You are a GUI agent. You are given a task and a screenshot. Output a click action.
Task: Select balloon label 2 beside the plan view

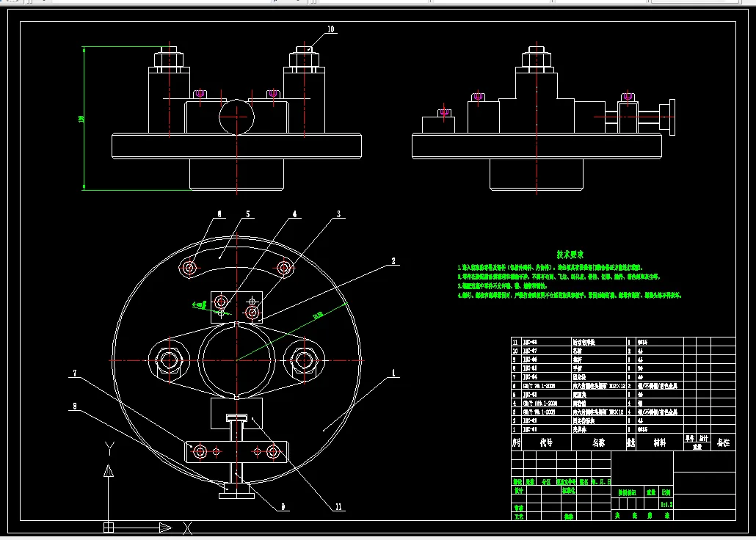[x=393, y=261]
